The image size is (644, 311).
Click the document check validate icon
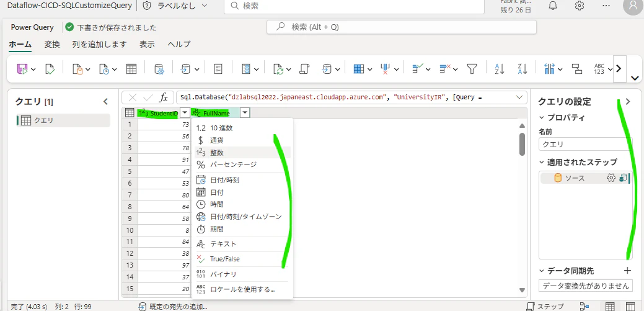[50, 69]
